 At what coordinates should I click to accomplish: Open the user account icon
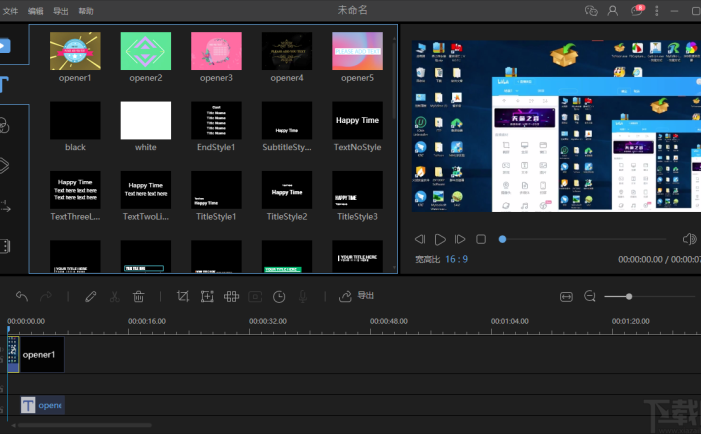(x=614, y=10)
